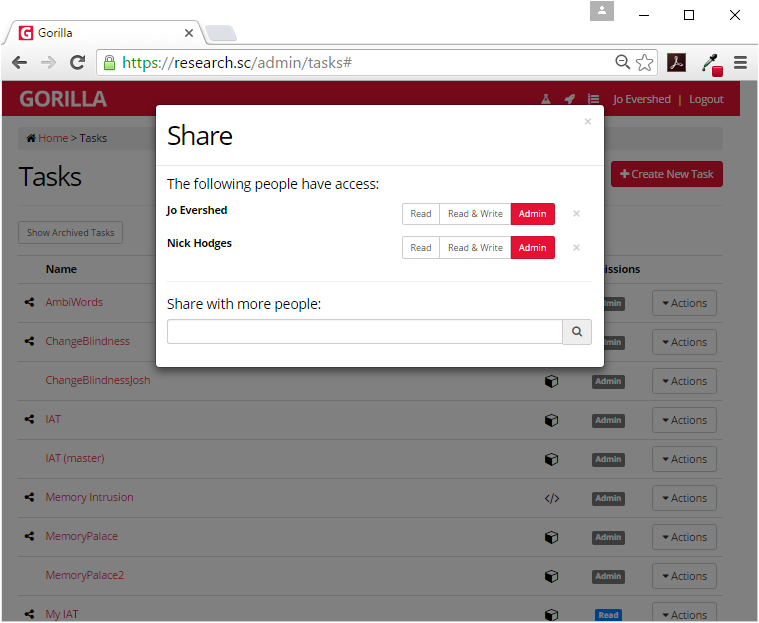Viewport: 759px width, 623px height.
Task: Click the Adobe PDF extension icon
Action: (x=677, y=63)
